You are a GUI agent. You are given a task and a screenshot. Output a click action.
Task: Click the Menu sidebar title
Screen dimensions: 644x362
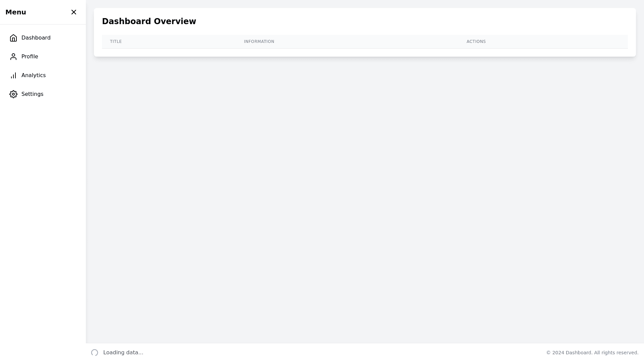[x=16, y=12]
